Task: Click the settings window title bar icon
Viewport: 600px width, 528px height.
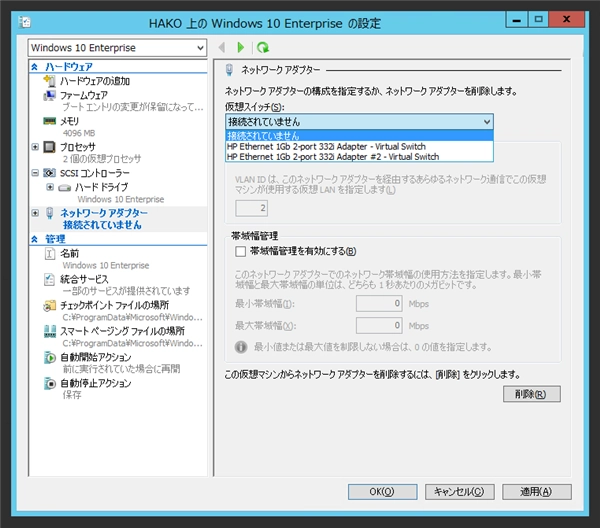Action: tap(25, 23)
